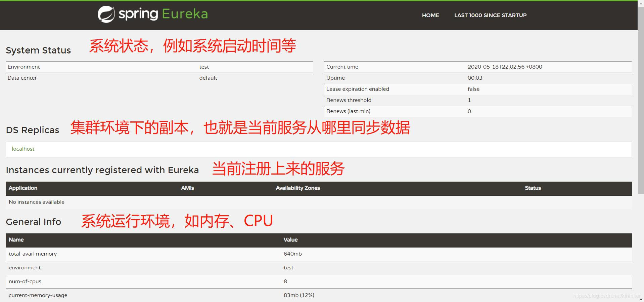This screenshot has width=644, height=302.
Task: Click the Value column header in General Info
Action: 290,240
